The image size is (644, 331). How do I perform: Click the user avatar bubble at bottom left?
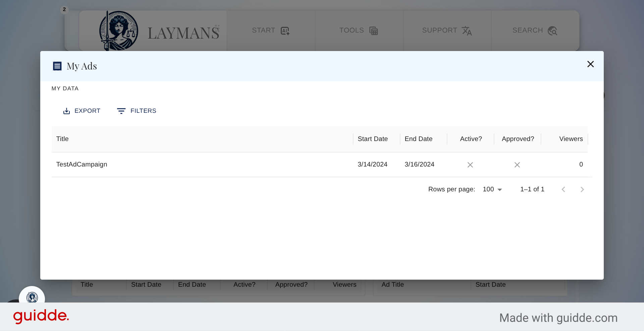(x=32, y=298)
